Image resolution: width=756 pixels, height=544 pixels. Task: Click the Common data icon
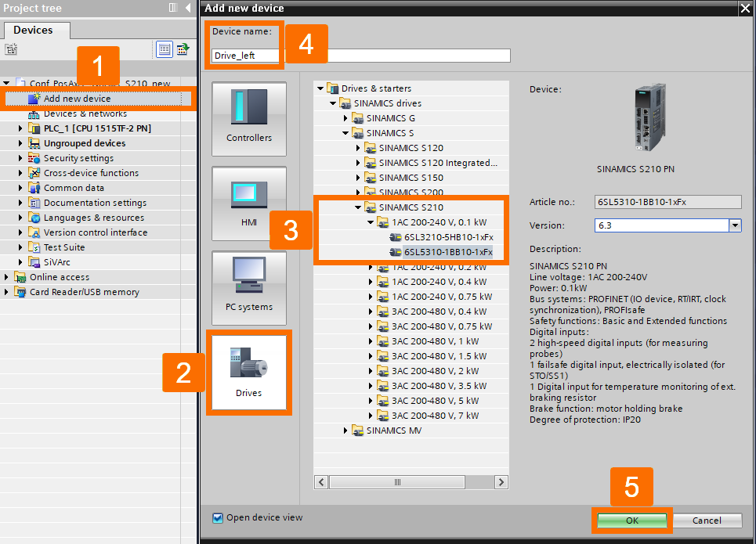(x=34, y=188)
